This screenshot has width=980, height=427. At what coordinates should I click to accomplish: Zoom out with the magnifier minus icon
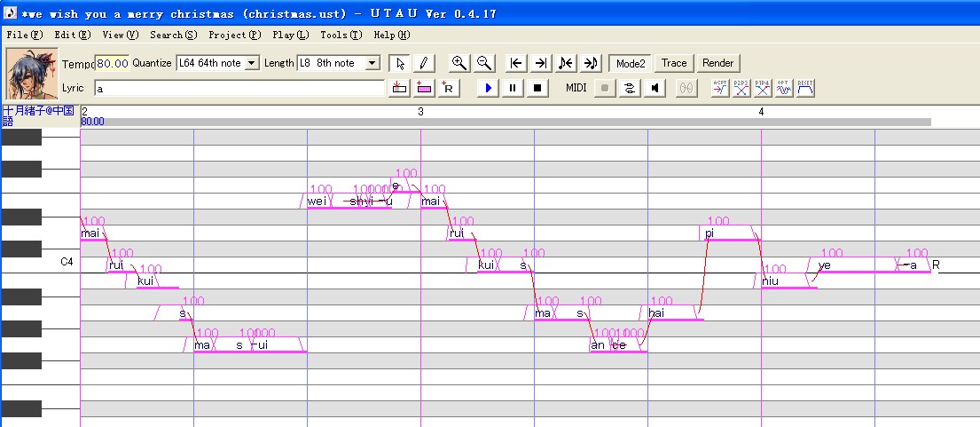click(483, 63)
